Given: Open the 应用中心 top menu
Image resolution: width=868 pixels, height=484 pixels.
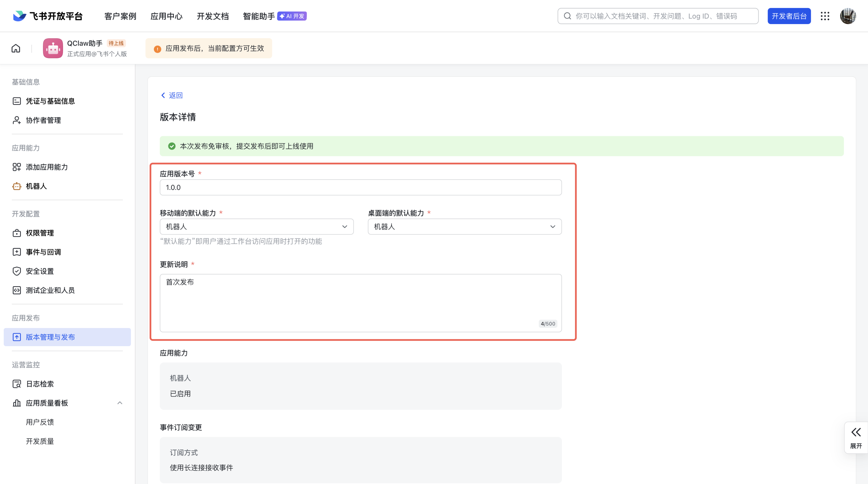Looking at the screenshot, I should [x=167, y=16].
